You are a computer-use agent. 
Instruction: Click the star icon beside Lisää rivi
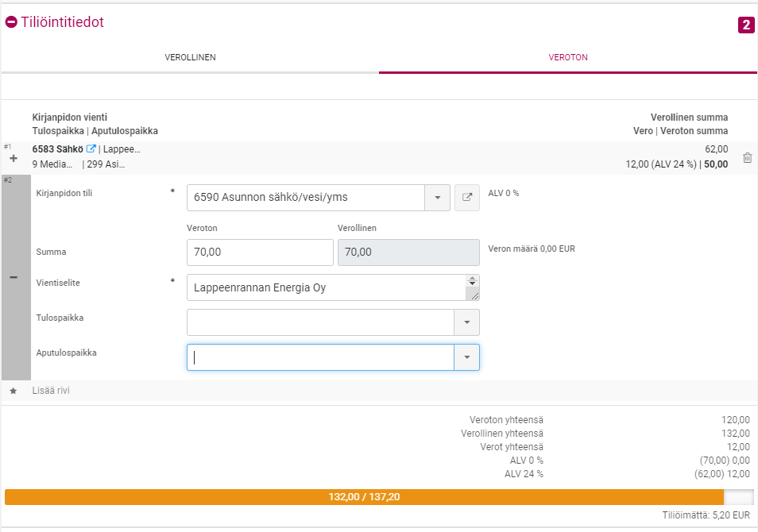click(x=13, y=391)
